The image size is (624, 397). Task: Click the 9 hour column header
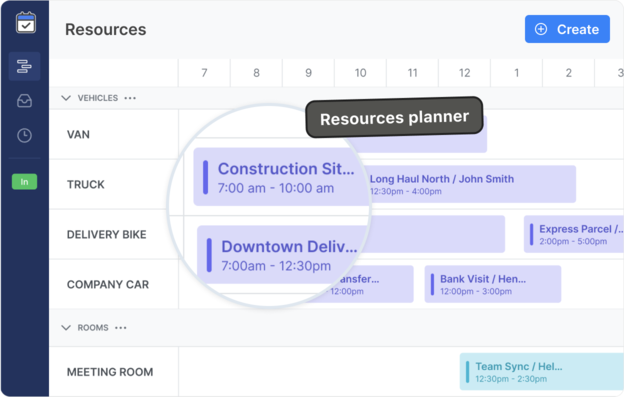point(308,73)
